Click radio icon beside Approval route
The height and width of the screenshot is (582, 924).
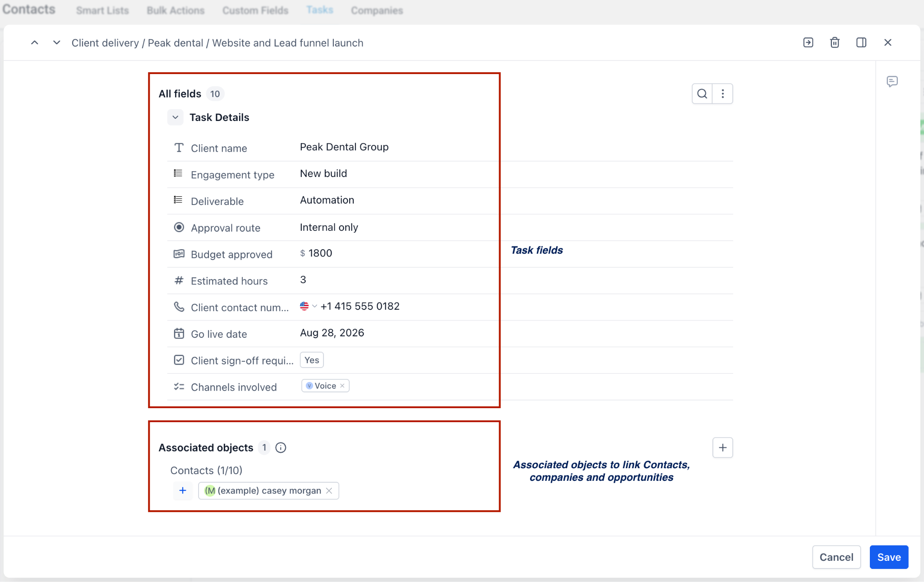click(179, 227)
